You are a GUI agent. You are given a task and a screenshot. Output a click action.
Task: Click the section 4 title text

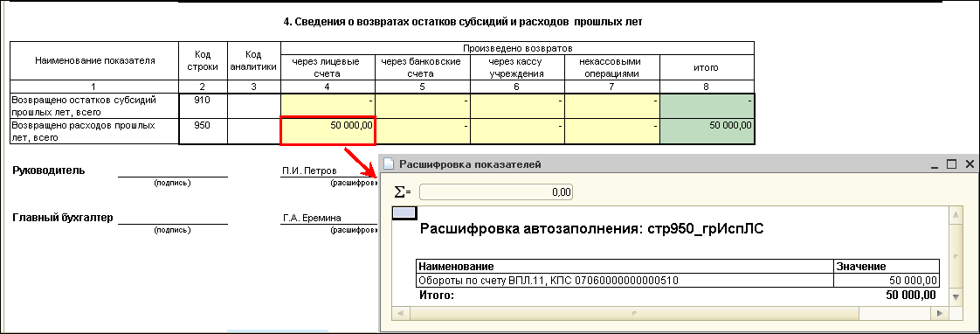(x=463, y=22)
